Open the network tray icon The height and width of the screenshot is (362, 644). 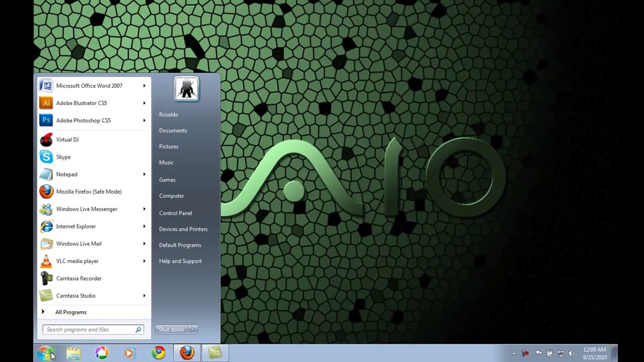[560, 353]
